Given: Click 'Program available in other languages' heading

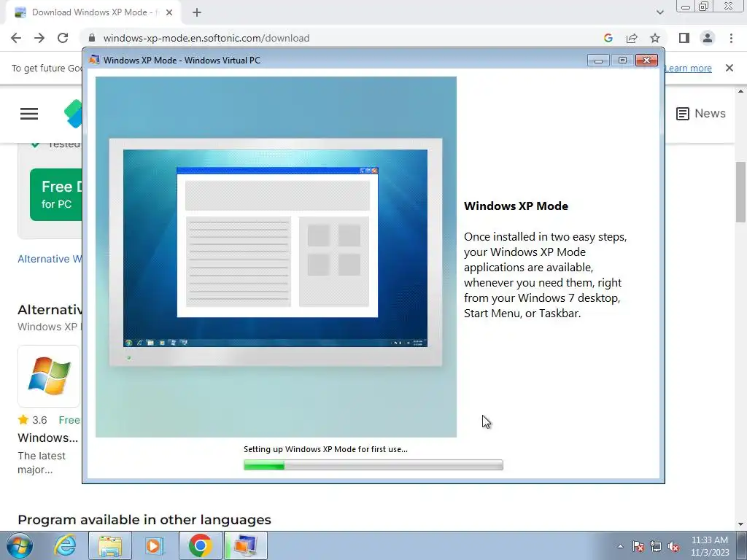Looking at the screenshot, I should 144,519.
